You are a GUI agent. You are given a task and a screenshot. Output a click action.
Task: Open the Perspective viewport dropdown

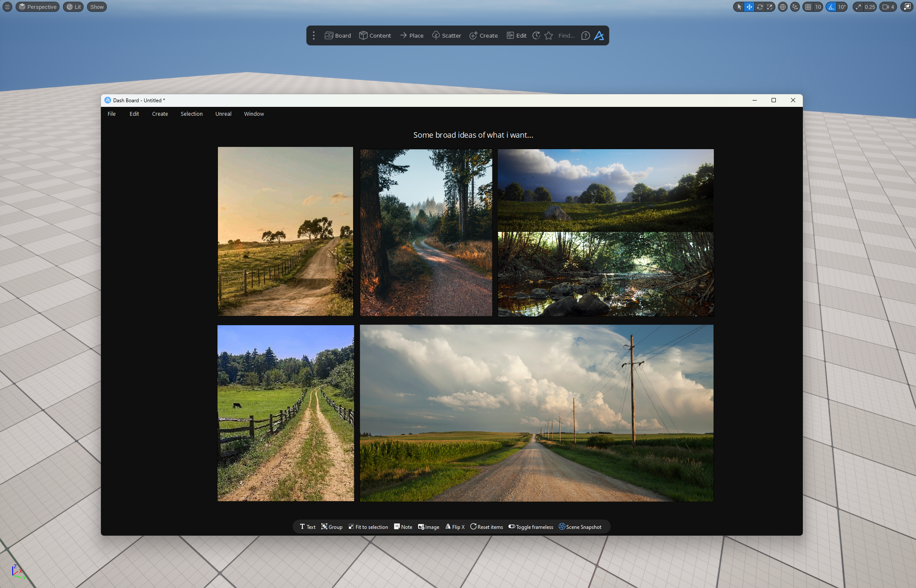point(38,7)
